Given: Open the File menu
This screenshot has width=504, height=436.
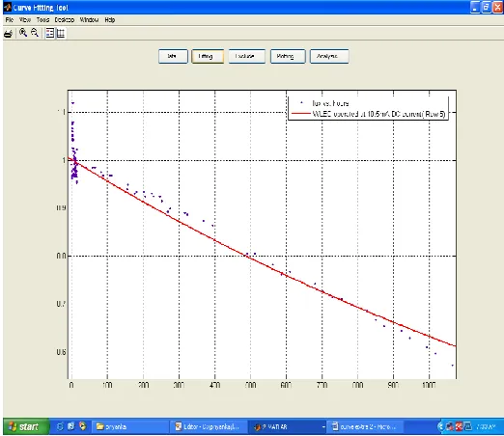Looking at the screenshot, I should [10, 20].
